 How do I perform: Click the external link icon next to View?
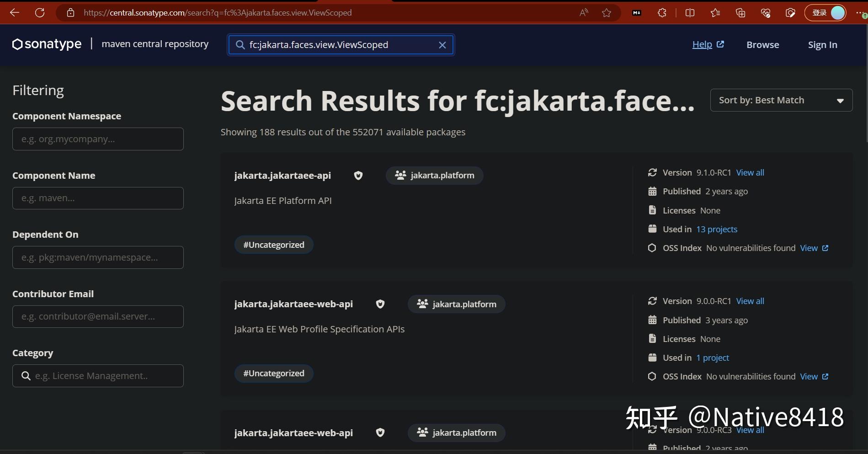click(825, 247)
